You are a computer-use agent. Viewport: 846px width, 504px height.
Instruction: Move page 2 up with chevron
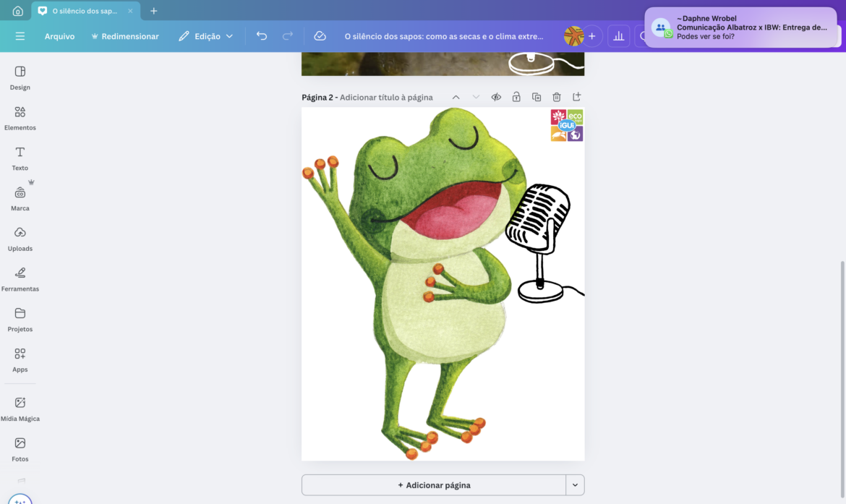pos(456,97)
